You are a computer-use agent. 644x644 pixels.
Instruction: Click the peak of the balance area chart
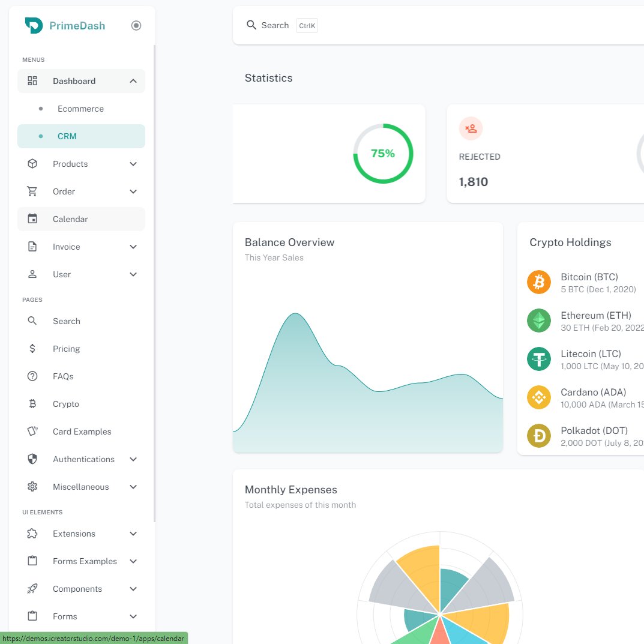pyautogui.click(x=295, y=314)
